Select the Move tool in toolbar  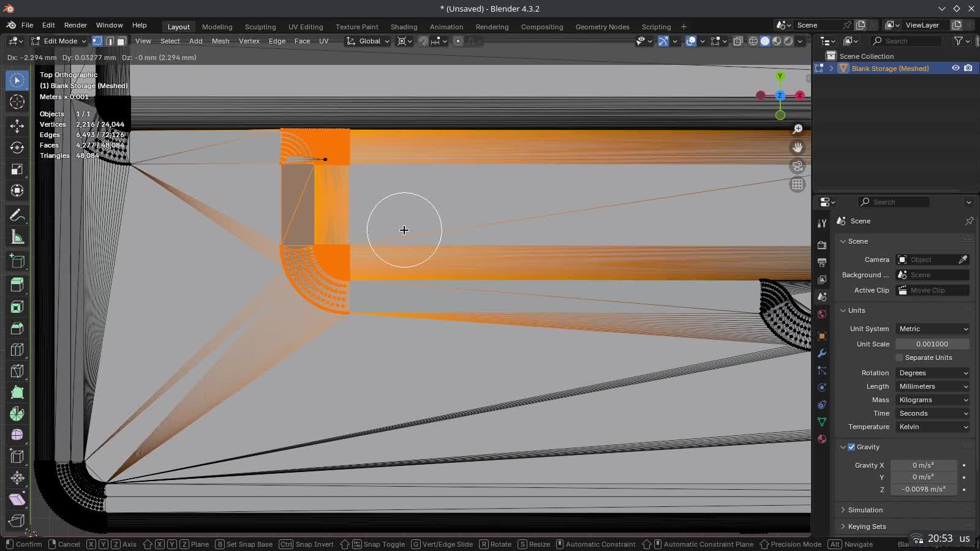tap(17, 126)
